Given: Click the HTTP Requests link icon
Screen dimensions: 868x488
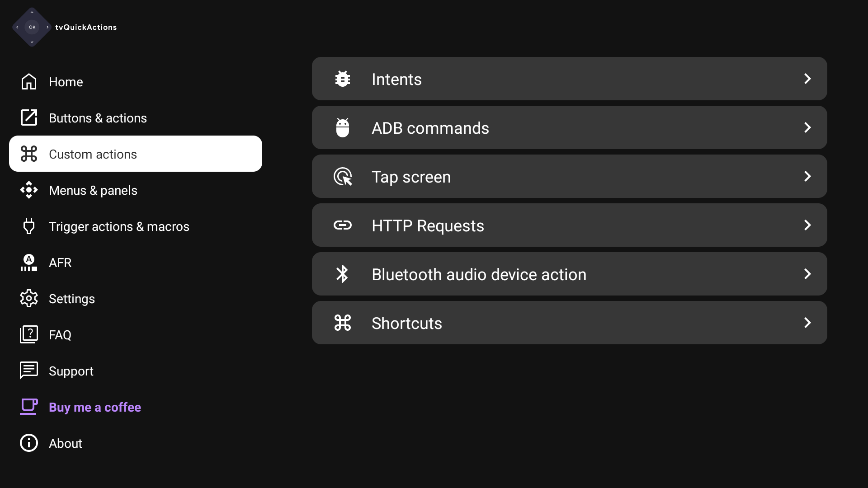Looking at the screenshot, I should pyautogui.click(x=343, y=225).
